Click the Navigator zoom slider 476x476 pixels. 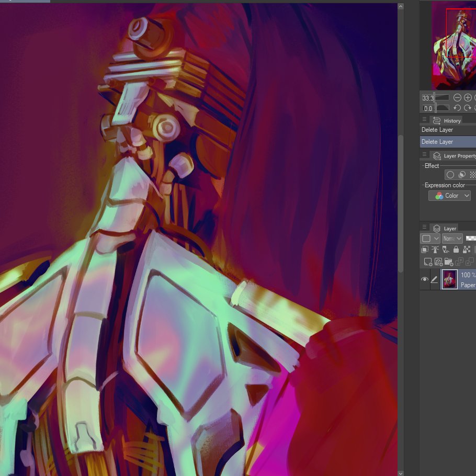tap(442, 97)
